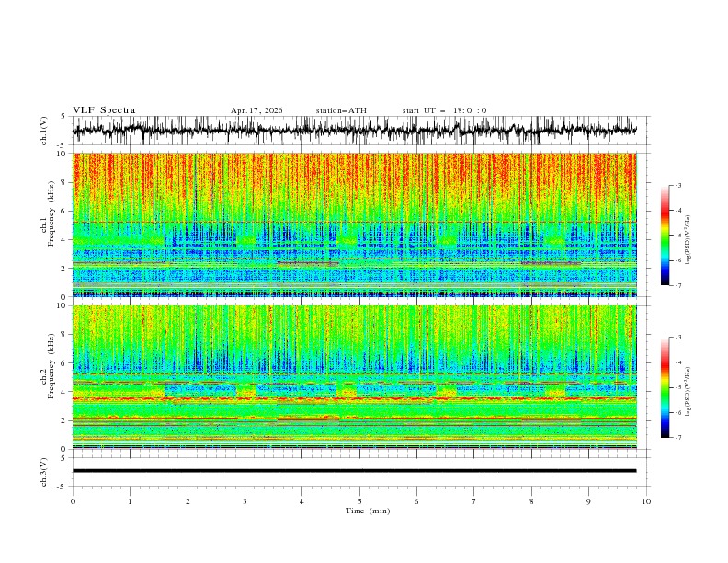Select the date text "Apr. 17, 2026"
This screenshot has width=728, height=563.
[x=256, y=110]
